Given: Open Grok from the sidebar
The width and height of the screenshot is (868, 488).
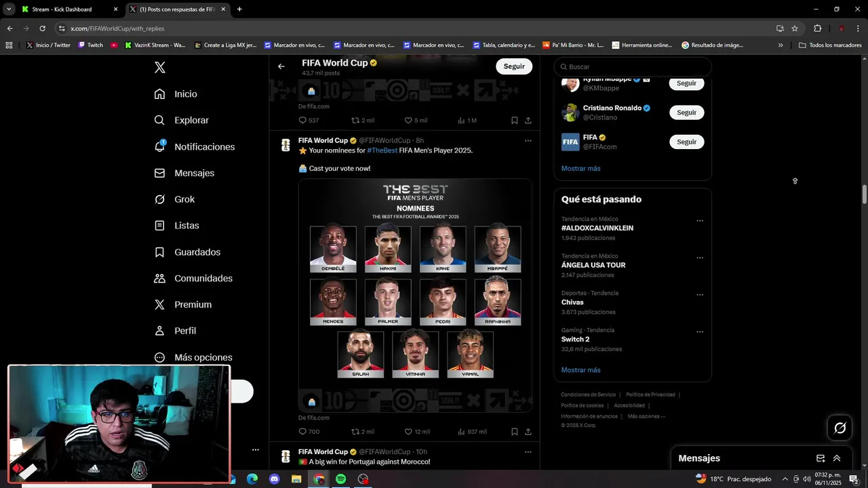Looking at the screenshot, I should tap(174, 199).
